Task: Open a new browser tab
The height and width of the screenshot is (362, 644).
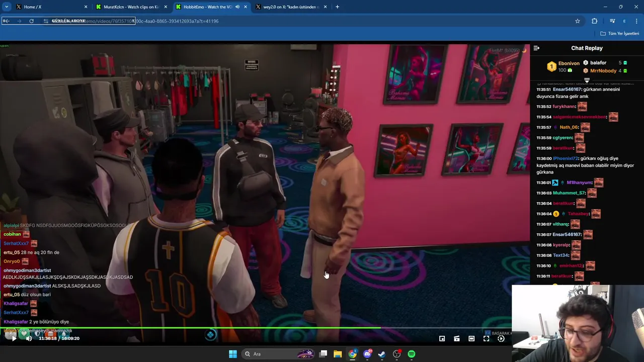Action: (337, 7)
